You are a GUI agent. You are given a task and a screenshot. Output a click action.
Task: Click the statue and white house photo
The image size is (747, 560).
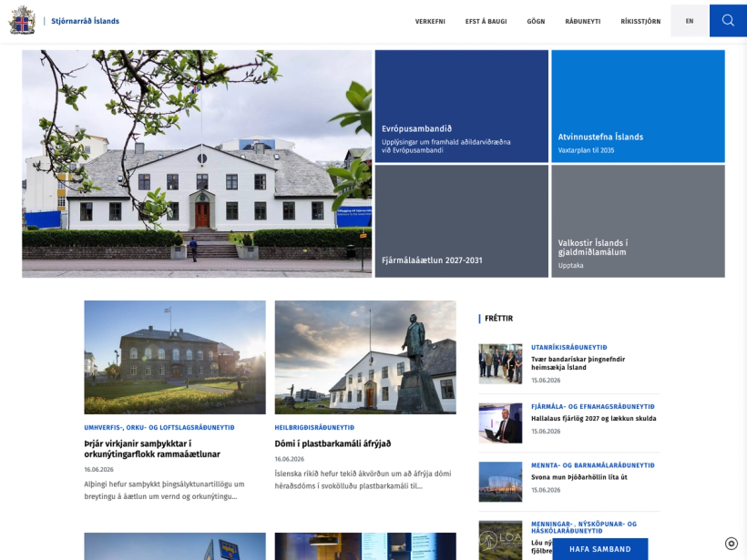pos(365,357)
